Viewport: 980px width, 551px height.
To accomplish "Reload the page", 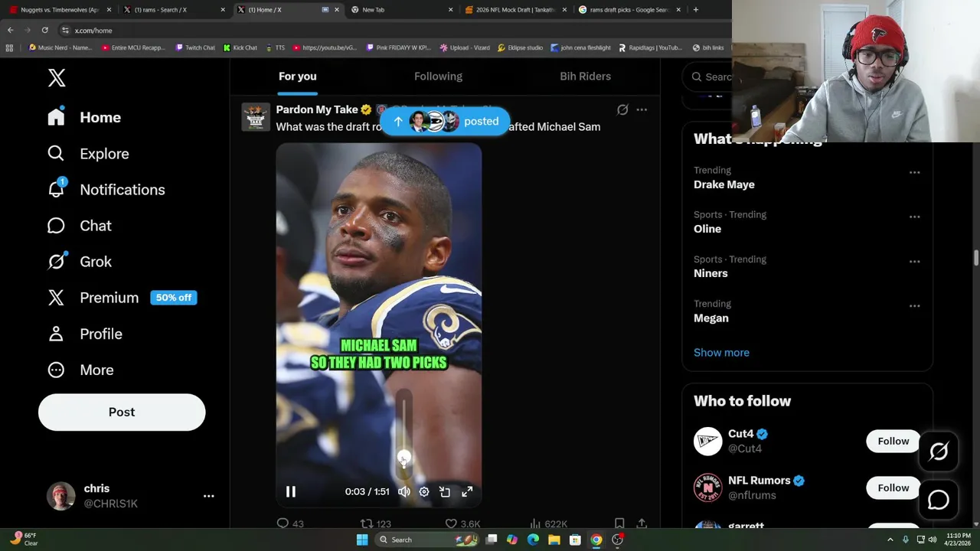I will [45, 30].
